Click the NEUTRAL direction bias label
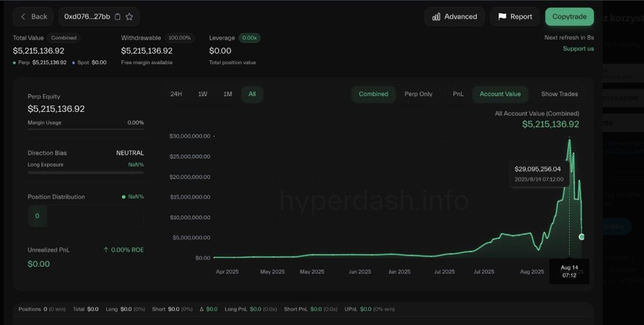This screenshot has height=325, width=644. [130, 153]
